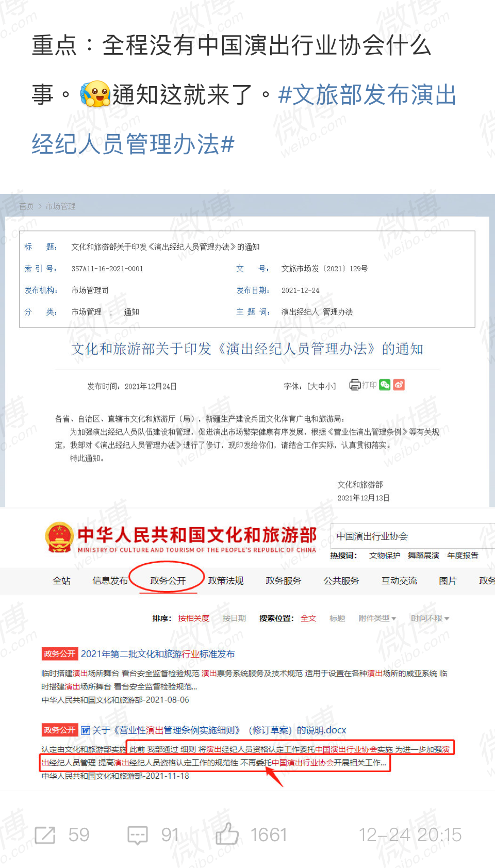Click the index number 357A11-16-2021-0001
Screen dimensions: 495x868
(x=107, y=269)
